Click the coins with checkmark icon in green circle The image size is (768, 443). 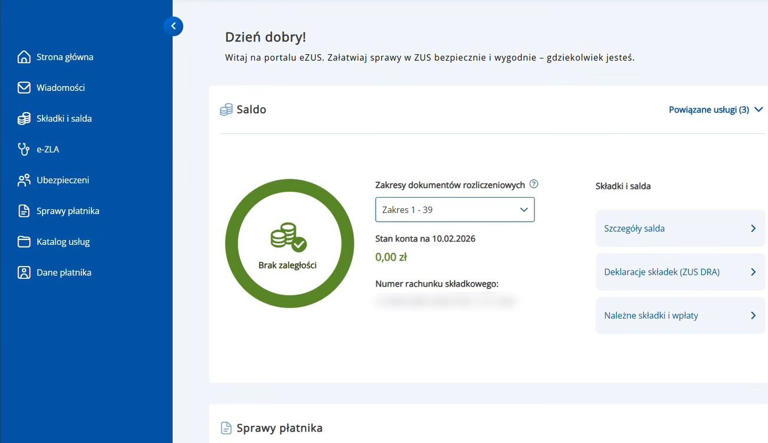click(x=288, y=237)
